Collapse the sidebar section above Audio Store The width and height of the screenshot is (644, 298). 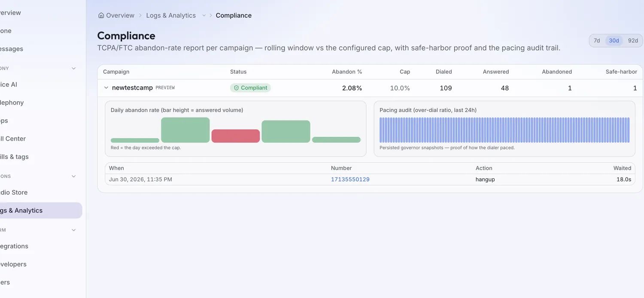click(x=73, y=176)
